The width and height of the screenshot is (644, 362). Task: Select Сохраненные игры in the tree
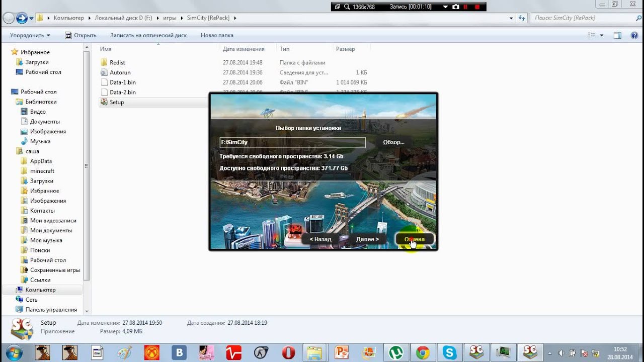pos(55,270)
